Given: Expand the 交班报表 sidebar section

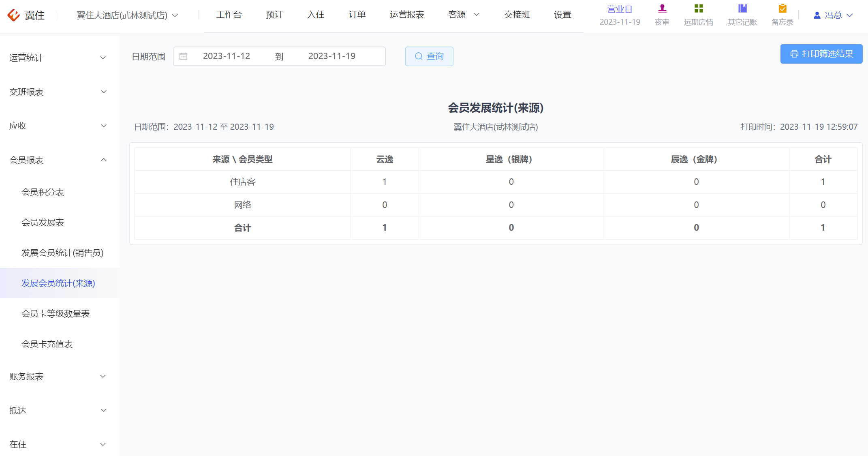Looking at the screenshot, I should [60, 92].
